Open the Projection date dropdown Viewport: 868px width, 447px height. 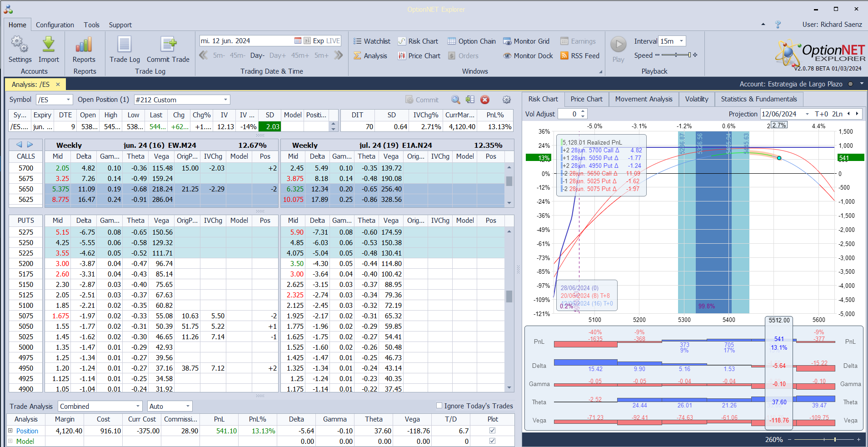(807, 114)
